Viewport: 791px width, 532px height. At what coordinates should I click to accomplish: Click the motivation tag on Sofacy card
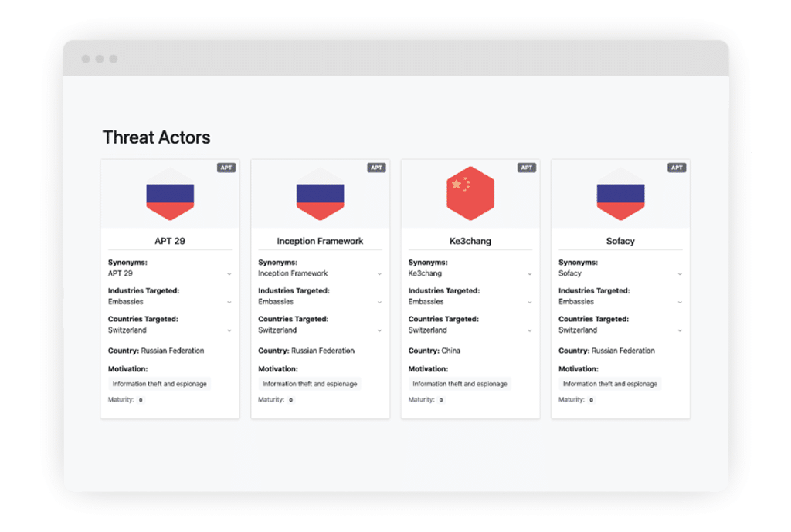[609, 384]
